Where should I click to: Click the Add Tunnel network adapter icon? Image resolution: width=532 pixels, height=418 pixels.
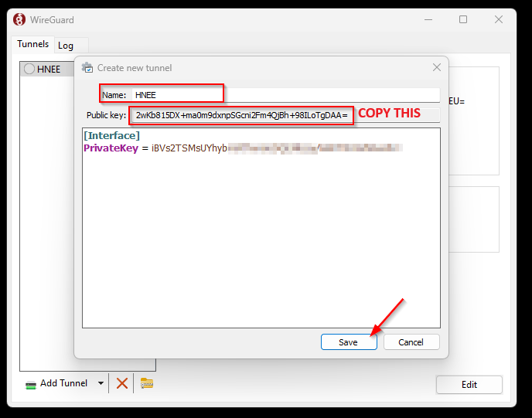[x=31, y=385]
